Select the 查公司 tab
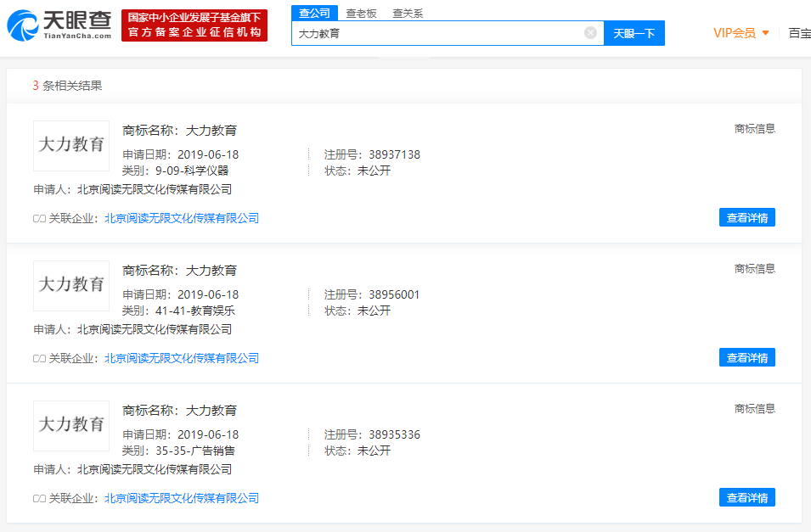 click(x=314, y=13)
